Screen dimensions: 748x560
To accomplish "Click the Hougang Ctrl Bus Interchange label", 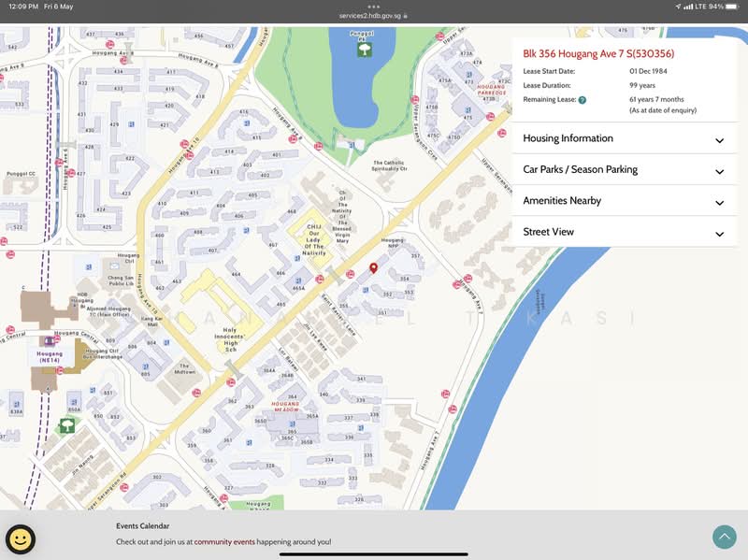I will coord(104,353).
